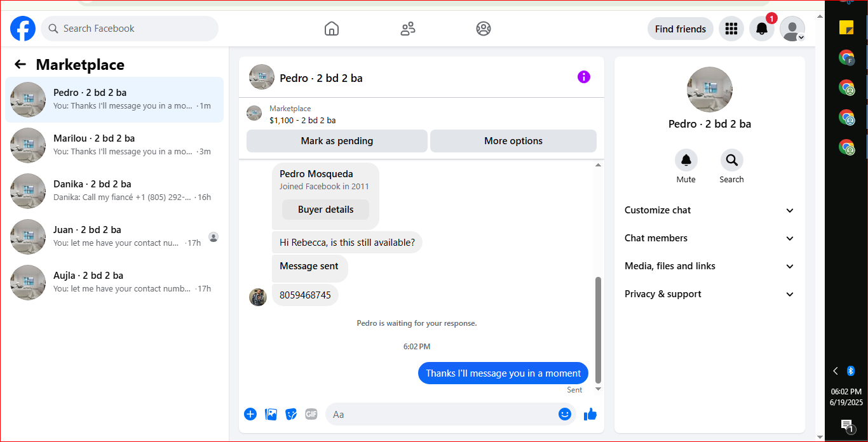Click the message '8059468745'

[305, 295]
